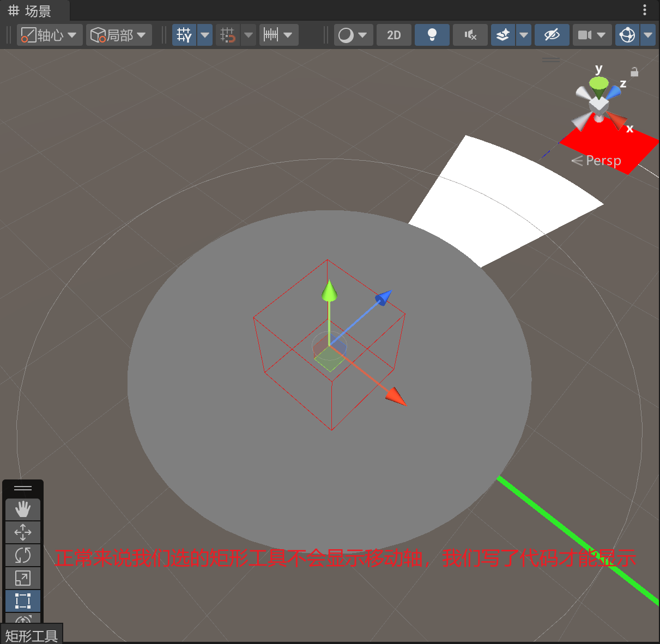
Task: Click the 场景 scene tab
Action: 31,11
